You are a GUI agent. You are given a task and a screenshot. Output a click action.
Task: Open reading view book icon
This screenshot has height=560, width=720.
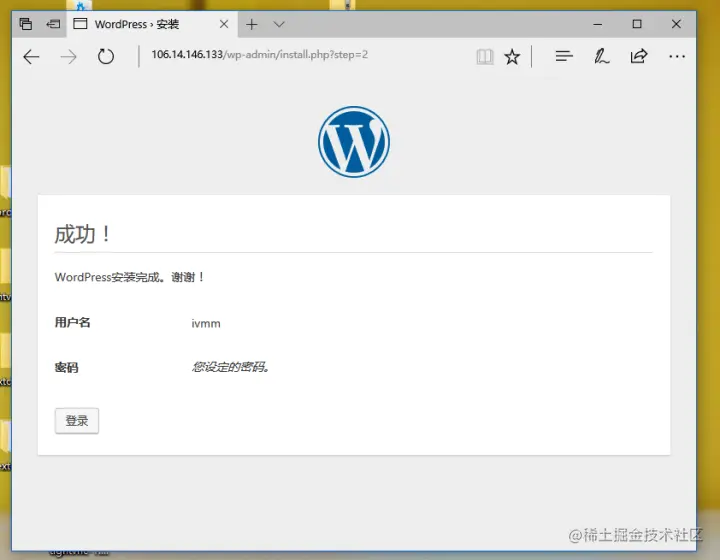point(484,57)
